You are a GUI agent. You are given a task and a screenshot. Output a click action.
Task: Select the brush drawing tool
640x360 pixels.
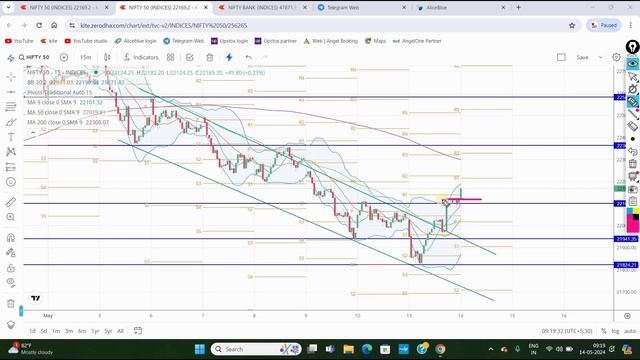(x=11, y=122)
